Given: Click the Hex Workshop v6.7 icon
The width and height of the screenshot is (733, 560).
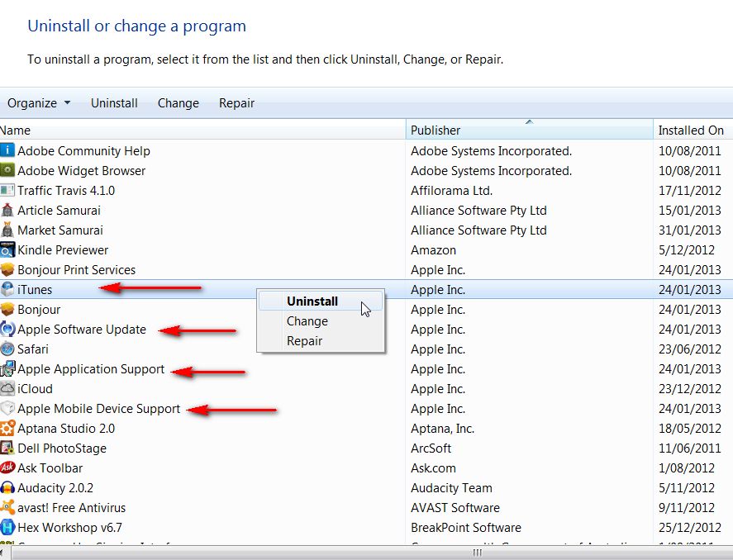Looking at the screenshot, I should pyautogui.click(x=7, y=527).
